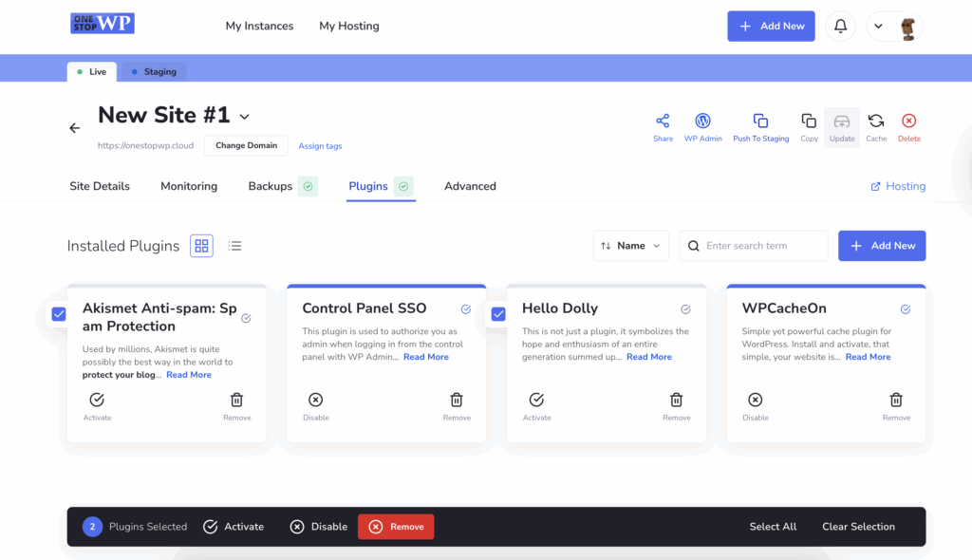Open the Site Details tab
Image resolution: width=972 pixels, height=560 pixels.
point(99,186)
